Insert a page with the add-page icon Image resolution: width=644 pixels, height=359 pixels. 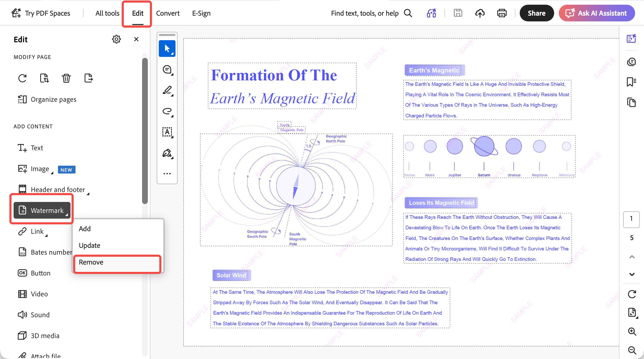(x=44, y=78)
